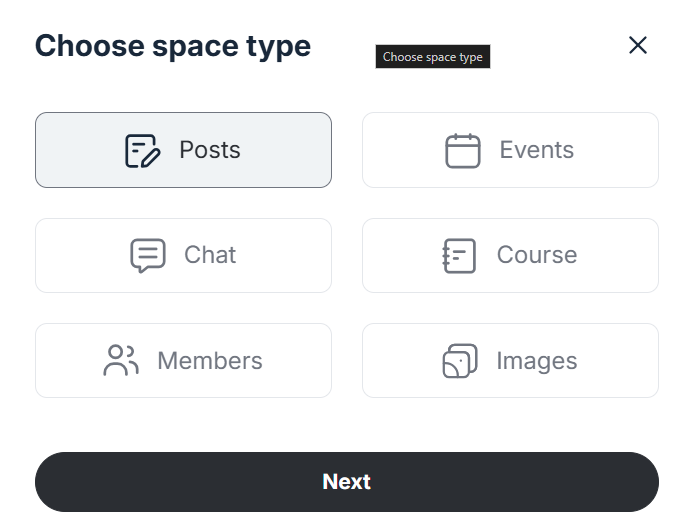Click the Next button
The height and width of the screenshot is (532, 697).
[x=347, y=482]
